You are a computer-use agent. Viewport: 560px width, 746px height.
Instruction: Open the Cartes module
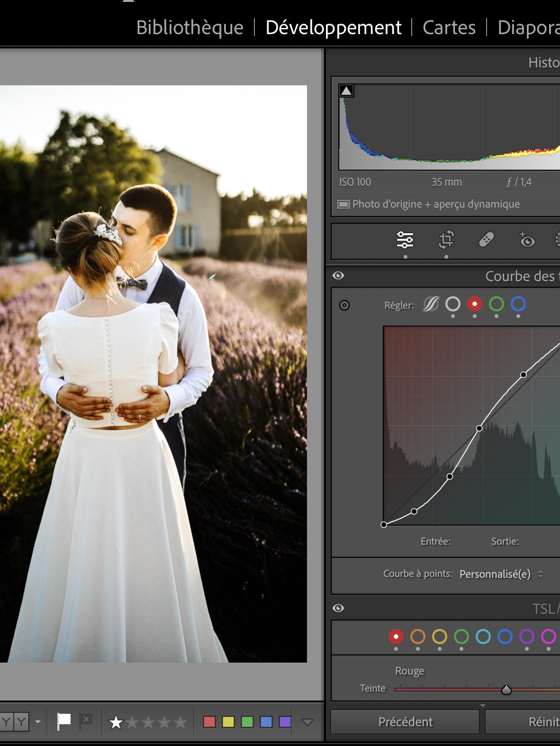point(449,27)
